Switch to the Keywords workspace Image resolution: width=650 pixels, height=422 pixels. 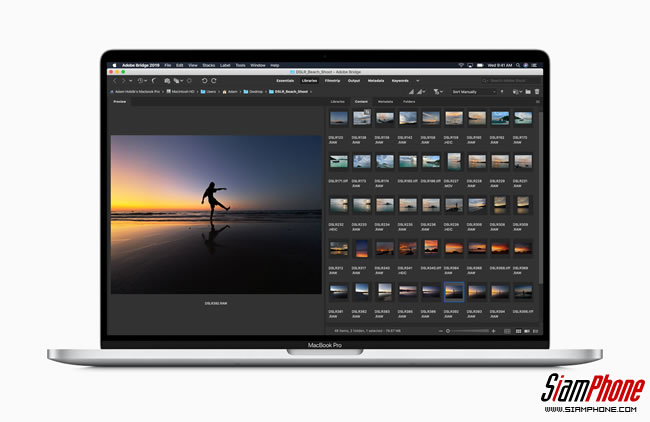point(400,81)
